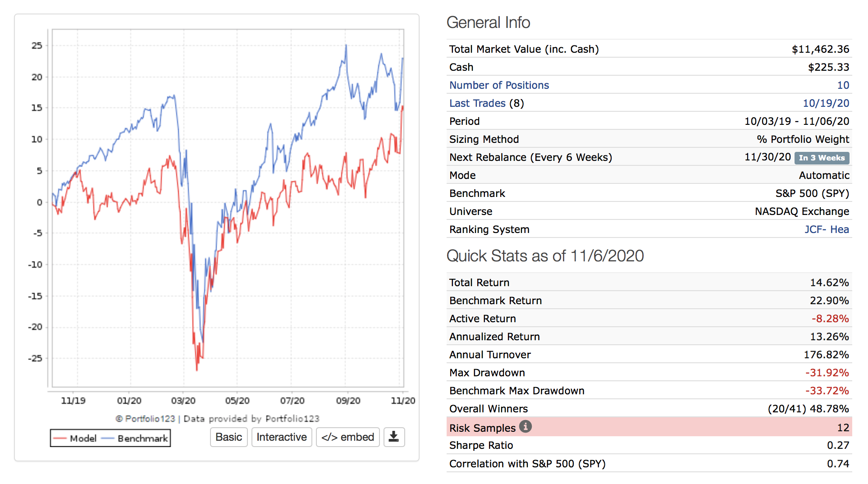Click the In 3 Weeks badge
The image size is (868, 484).
click(822, 158)
